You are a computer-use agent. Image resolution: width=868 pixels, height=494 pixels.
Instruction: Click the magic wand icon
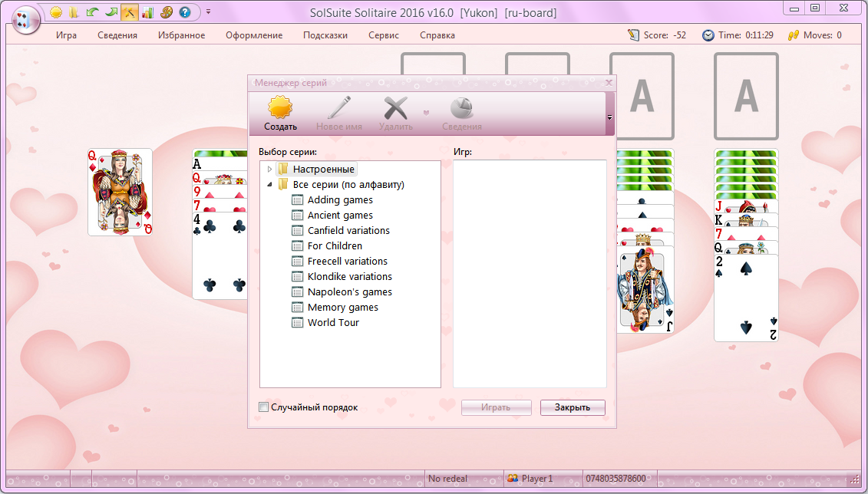(x=130, y=12)
